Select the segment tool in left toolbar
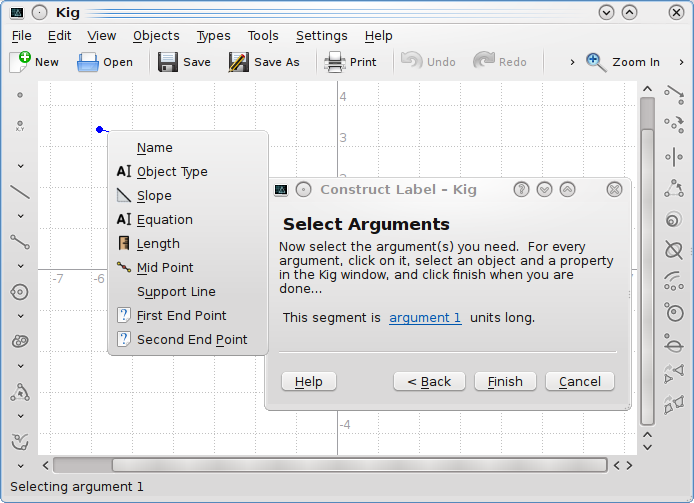Image resolution: width=694 pixels, height=503 pixels. tap(20, 242)
